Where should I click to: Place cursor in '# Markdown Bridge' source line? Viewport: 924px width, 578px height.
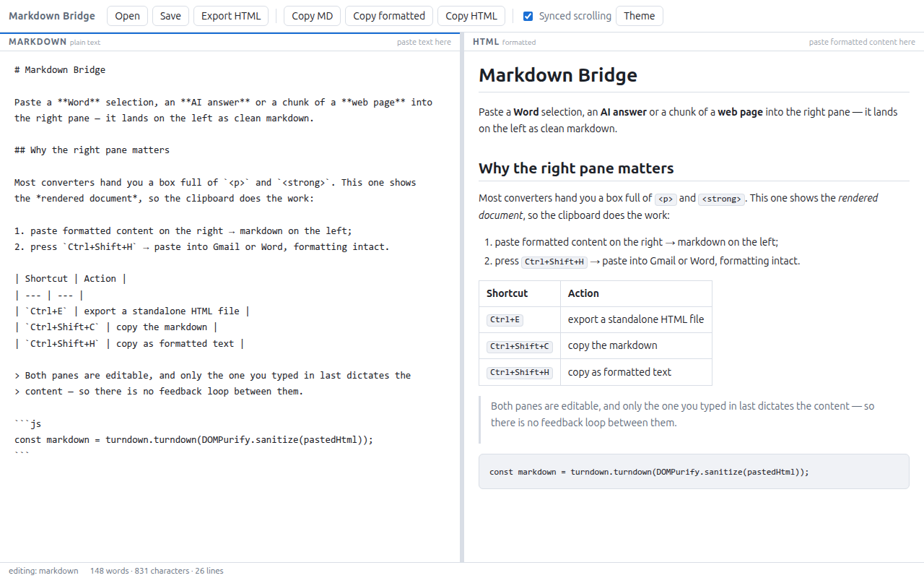click(x=60, y=70)
